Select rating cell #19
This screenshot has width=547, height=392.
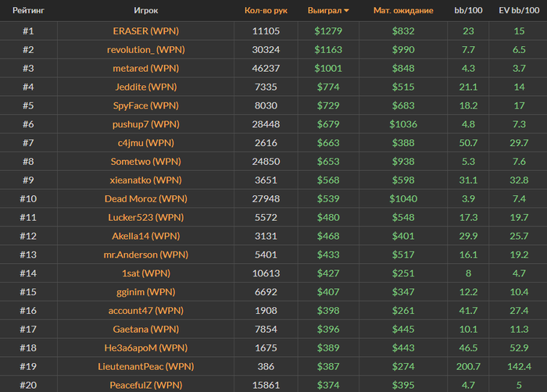click(x=28, y=366)
